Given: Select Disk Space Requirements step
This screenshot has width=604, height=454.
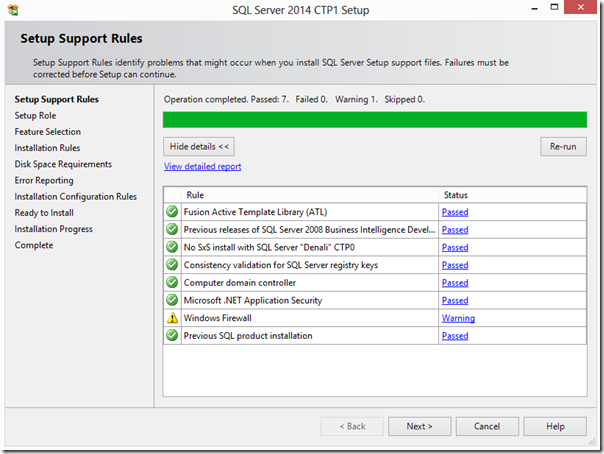Looking at the screenshot, I should 63,164.
